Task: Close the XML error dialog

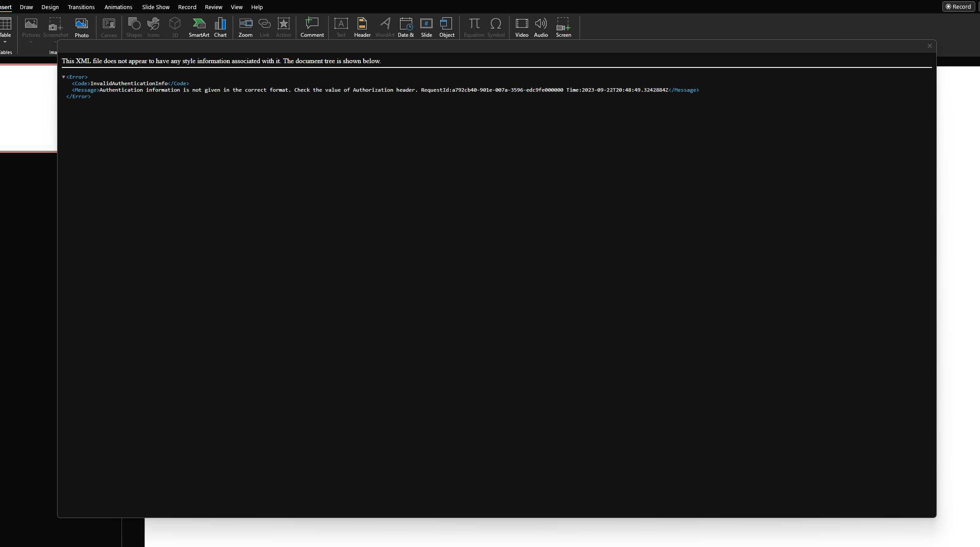Action: [x=929, y=46]
